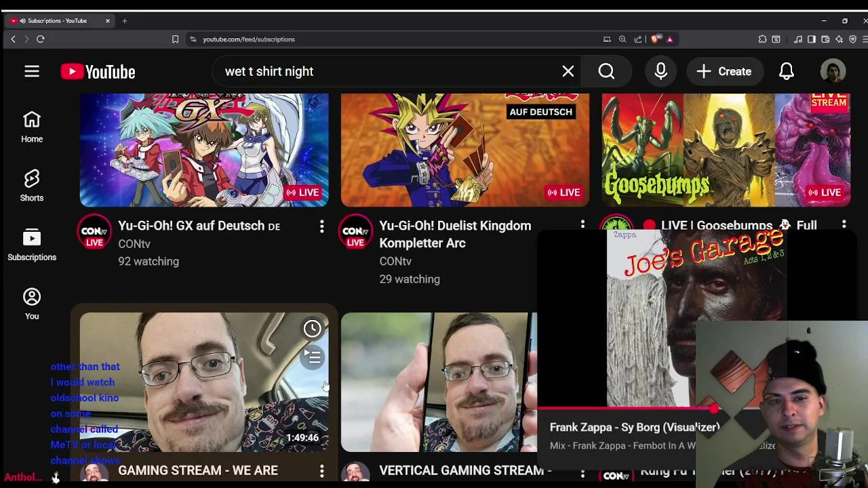868x488 pixels.
Task: Click the 92 watching text
Action: (x=149, y=262)
